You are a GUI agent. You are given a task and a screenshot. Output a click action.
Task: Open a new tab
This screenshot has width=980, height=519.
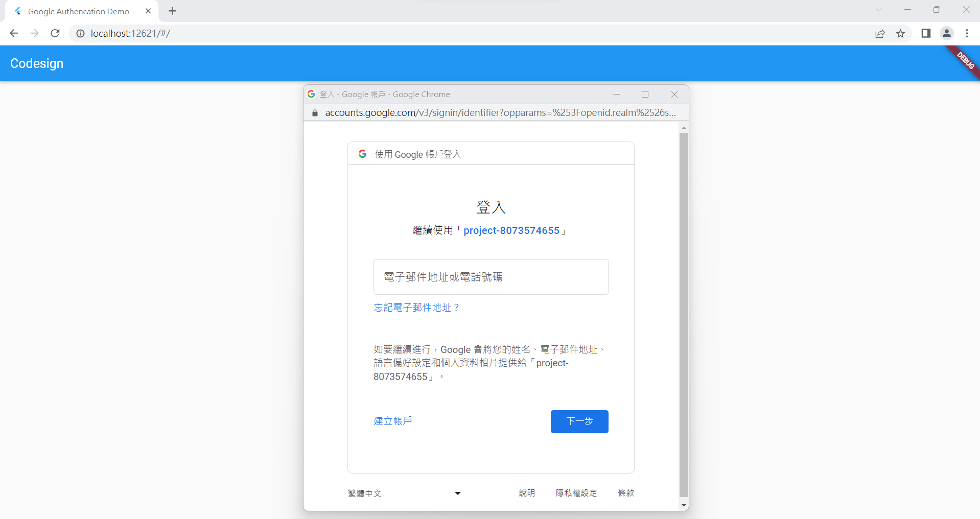(x=173, y=11)
